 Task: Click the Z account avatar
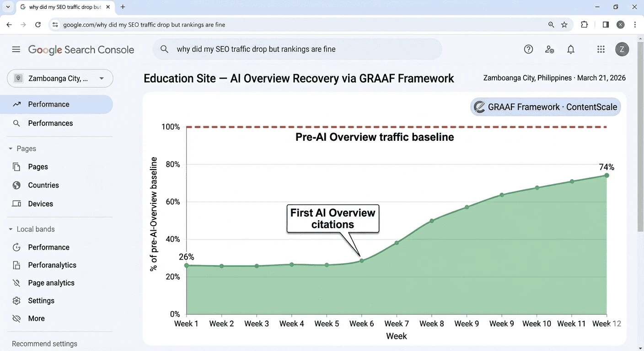[622, 49]
